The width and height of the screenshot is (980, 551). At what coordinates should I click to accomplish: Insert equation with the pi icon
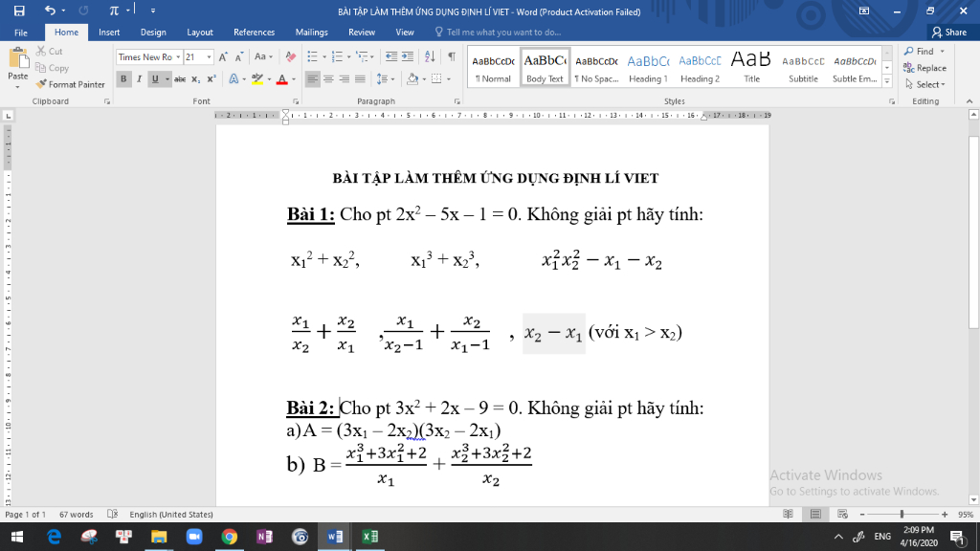click(114, 11)
